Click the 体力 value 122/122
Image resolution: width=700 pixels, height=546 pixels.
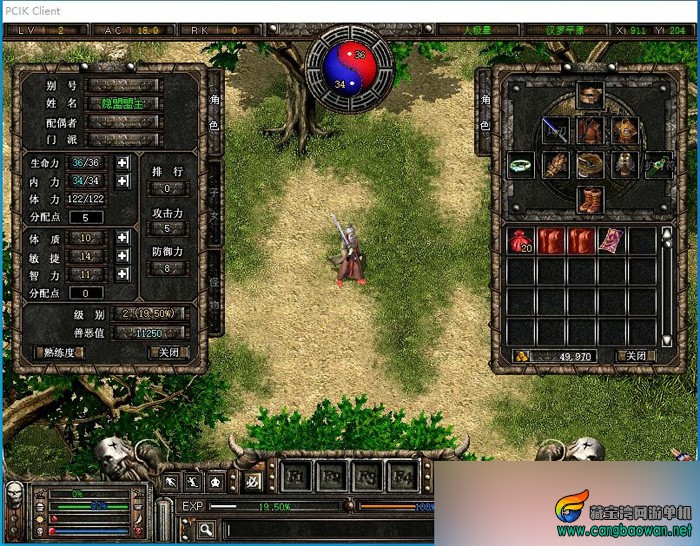[86, 199]
